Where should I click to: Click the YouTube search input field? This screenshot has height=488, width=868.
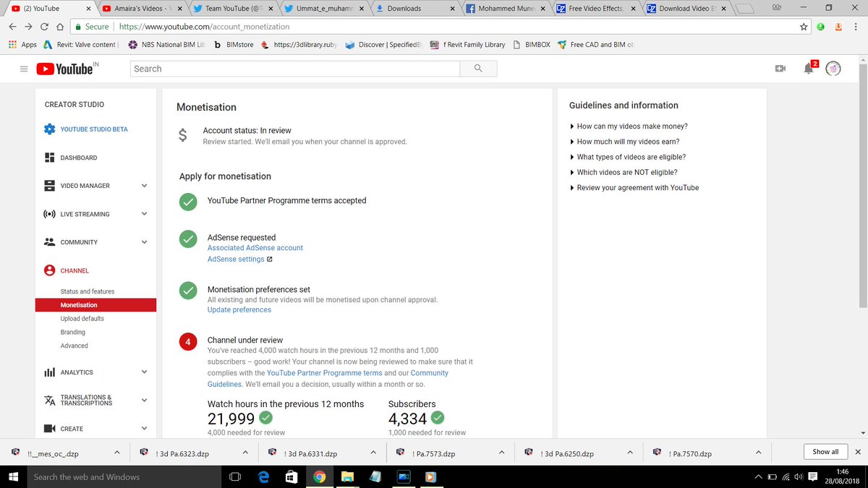295,69
